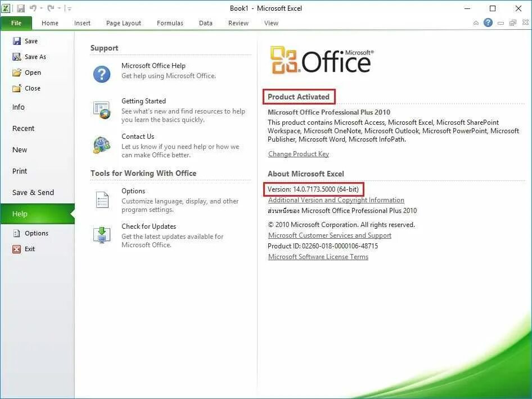Click the Getting Started icon
Viewport: 532px width, 399px height.
point(102,110)
